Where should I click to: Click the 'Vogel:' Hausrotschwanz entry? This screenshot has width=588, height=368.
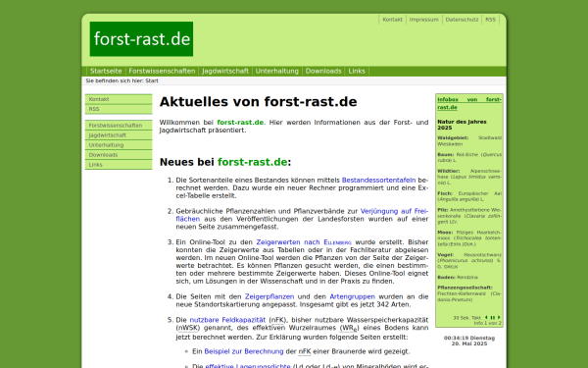coord(469,261)
